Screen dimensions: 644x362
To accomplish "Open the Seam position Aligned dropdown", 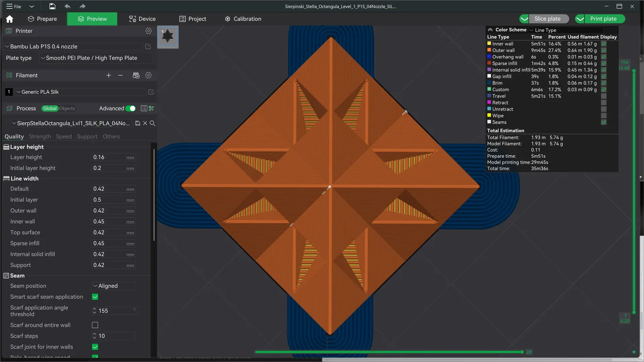I will tap(114, 286).
